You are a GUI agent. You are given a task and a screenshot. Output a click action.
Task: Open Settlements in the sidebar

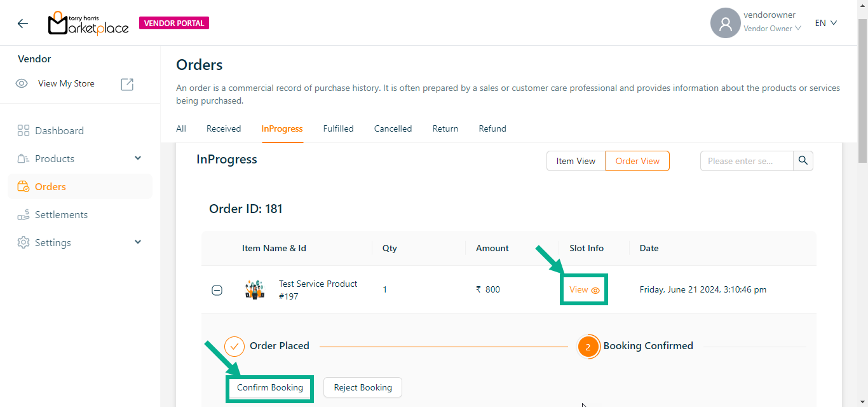[x=61, y=215]
